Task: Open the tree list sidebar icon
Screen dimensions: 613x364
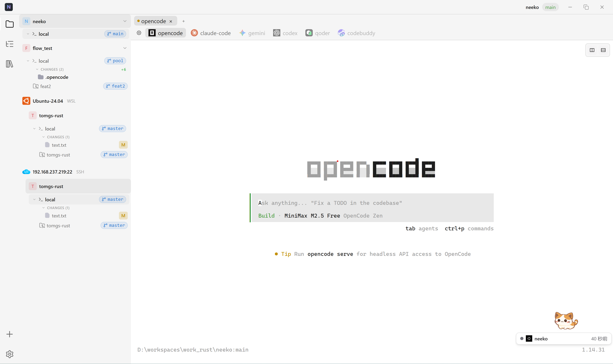Action: click(x=10, y=44)
